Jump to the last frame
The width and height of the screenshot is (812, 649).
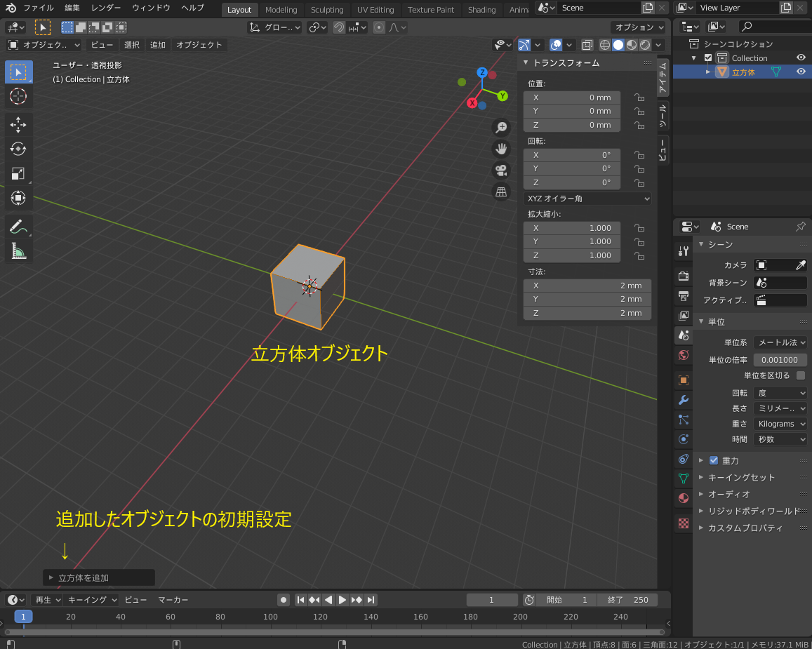[x=371, y=600]
